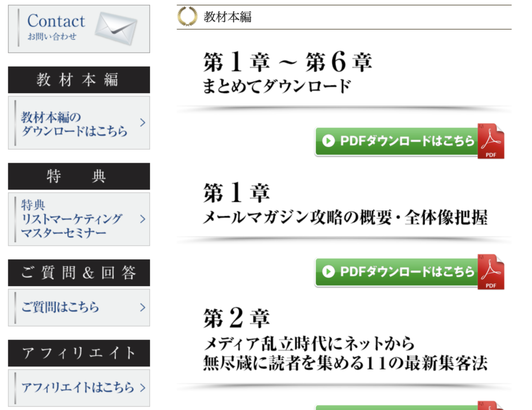This screenshot has height=410, width=532.
Task: Open the アフィリエイトはこちら link
Action: click(x=79, y=388)
